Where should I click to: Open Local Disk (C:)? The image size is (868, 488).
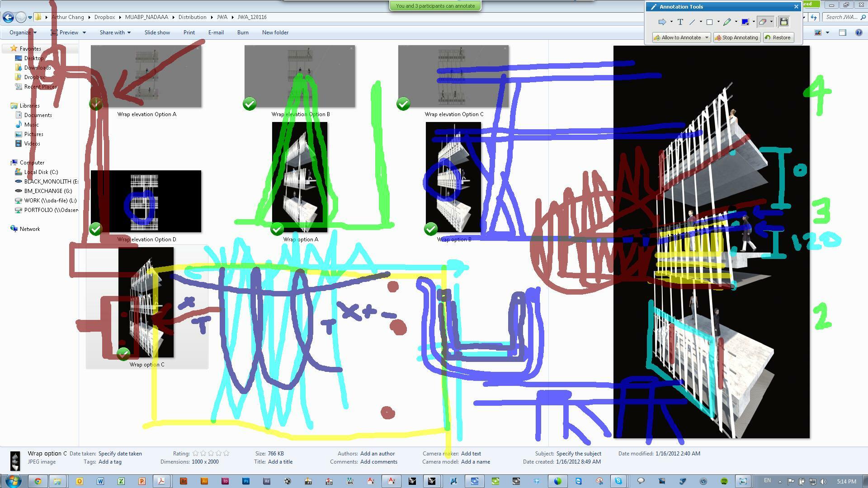[x=41, y=172]
